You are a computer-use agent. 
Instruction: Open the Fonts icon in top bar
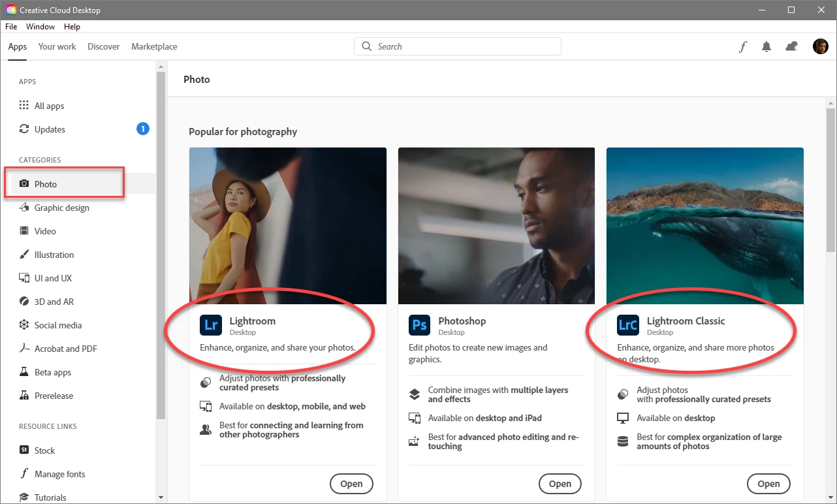pyautogui.click(x=742, y=46)
